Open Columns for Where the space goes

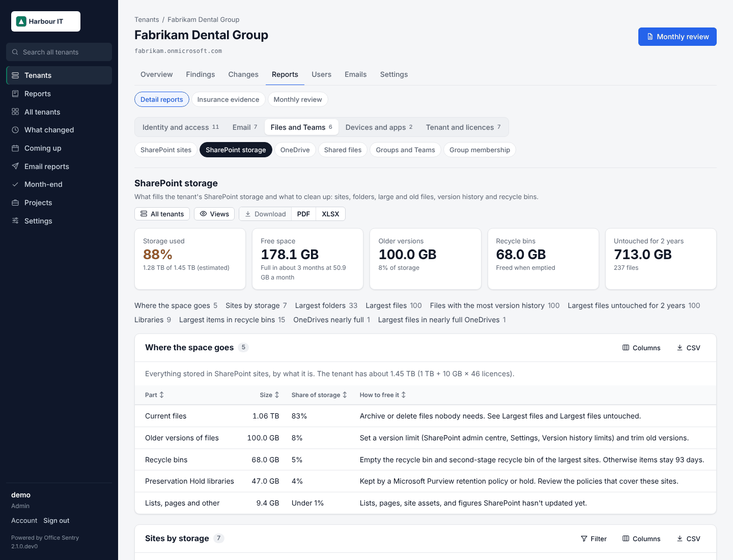pyautogui.click(x=641, y=348)
